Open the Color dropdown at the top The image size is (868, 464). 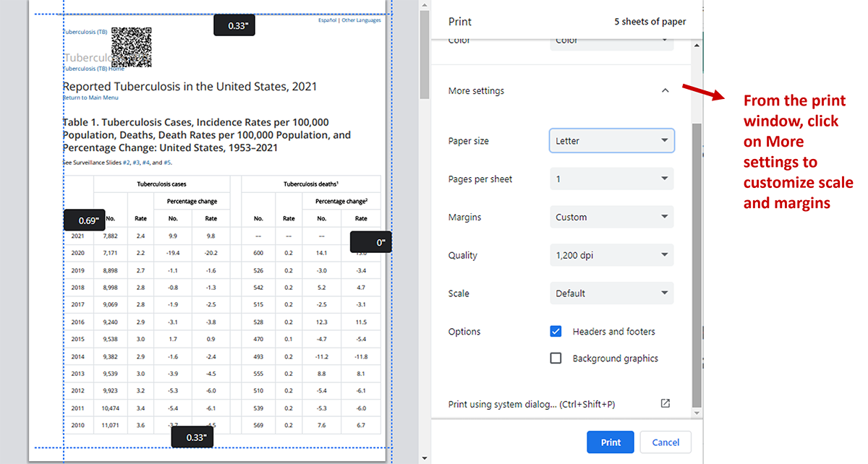(x=611, y=41)
